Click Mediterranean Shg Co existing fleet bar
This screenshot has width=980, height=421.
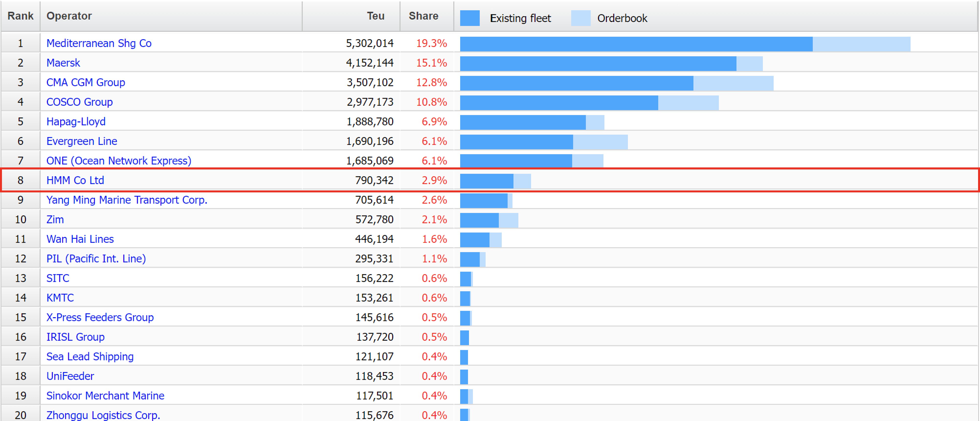[x=636, y=44]
